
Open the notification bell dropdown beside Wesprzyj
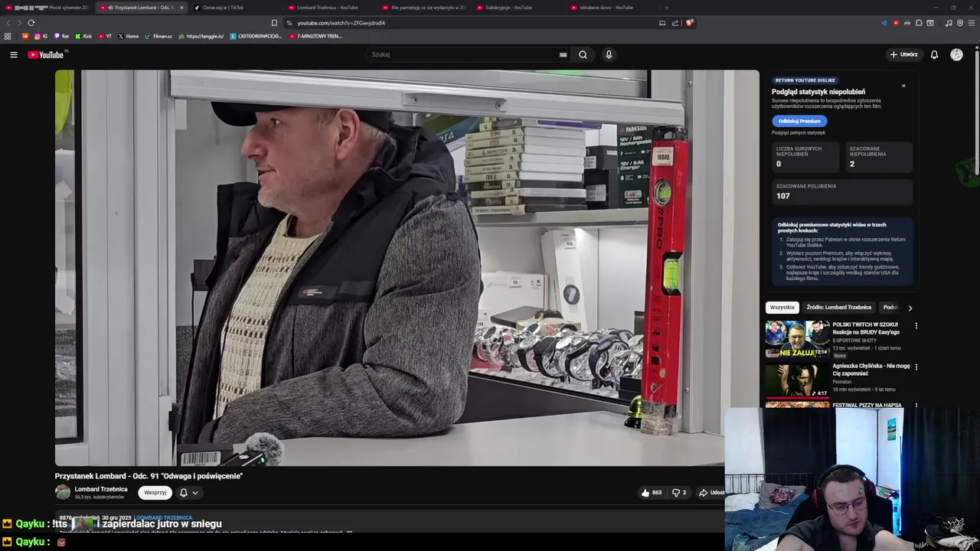pyautogui.click(x=188, y=493)
